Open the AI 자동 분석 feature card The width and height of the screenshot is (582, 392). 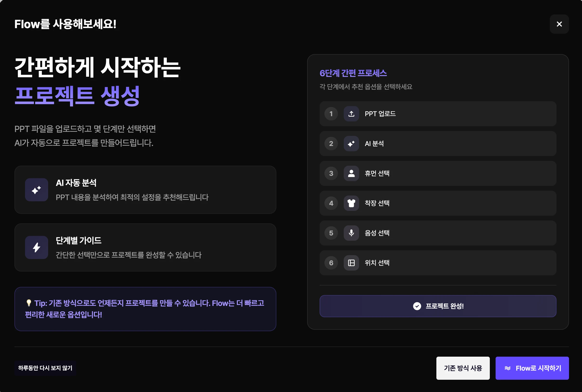[x=145, y=190]
